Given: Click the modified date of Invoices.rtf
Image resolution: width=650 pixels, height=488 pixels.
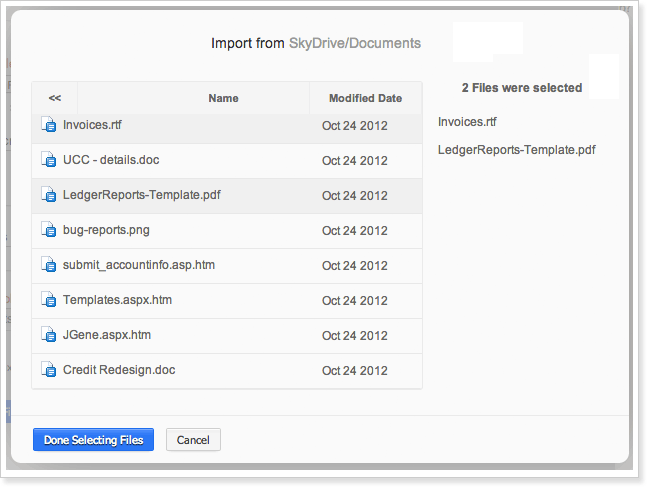Looking at the screenshot, I should (355, 126).
